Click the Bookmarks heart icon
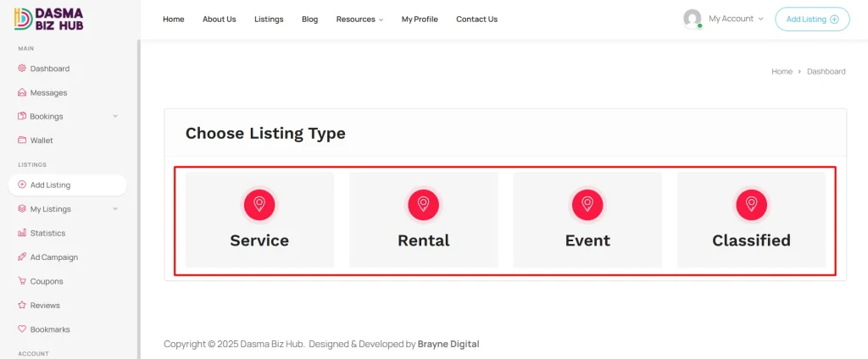This screenshot has height=359, width=868. pos(22,329)
